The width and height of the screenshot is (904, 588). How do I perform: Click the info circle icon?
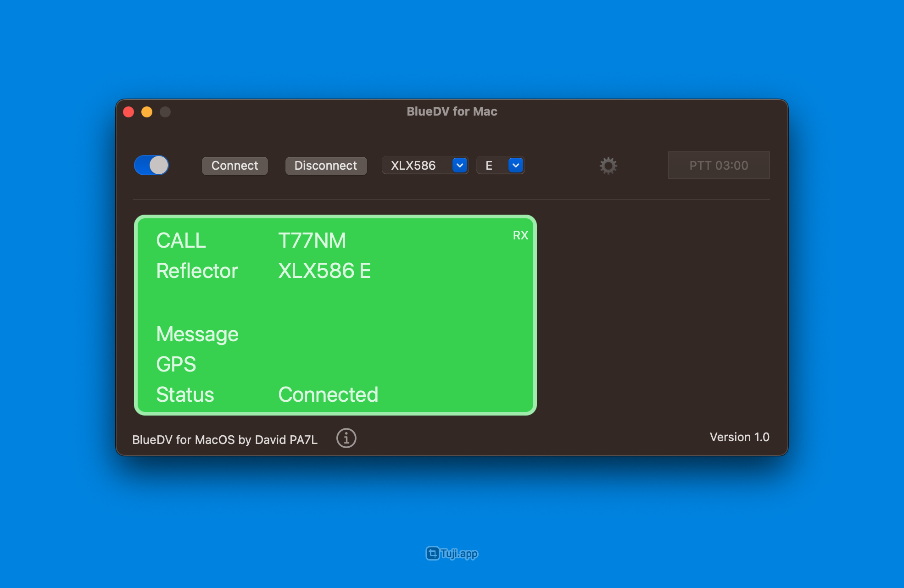point(346,438)
